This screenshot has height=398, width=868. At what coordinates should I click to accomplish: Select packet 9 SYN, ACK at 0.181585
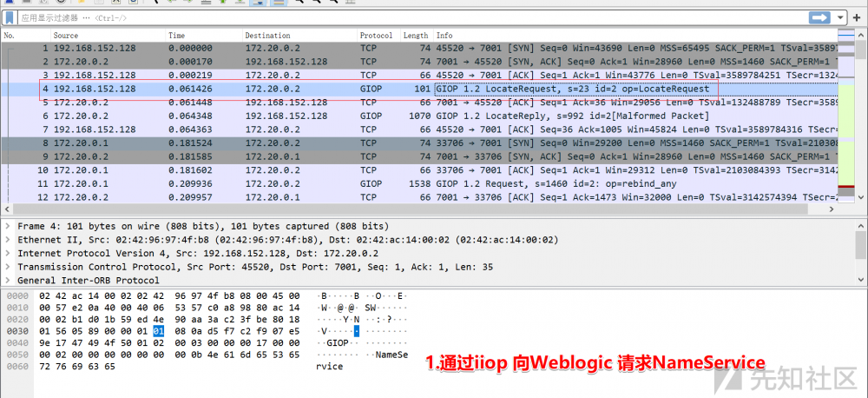(x=419, y=156)
